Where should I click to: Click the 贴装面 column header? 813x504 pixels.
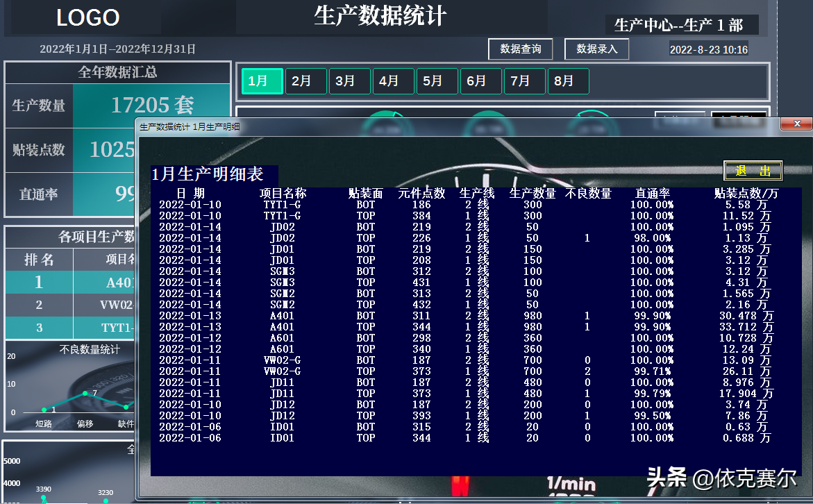coord(366,194)
